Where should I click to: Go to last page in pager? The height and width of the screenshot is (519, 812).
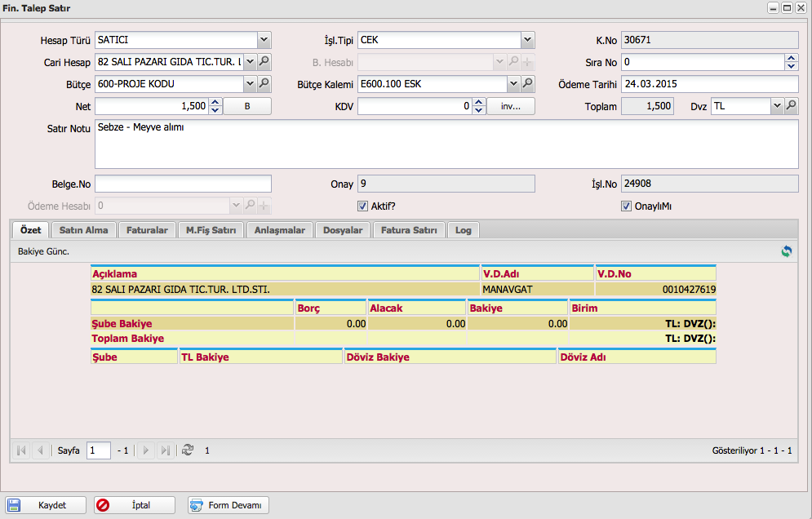click(165, 450)
